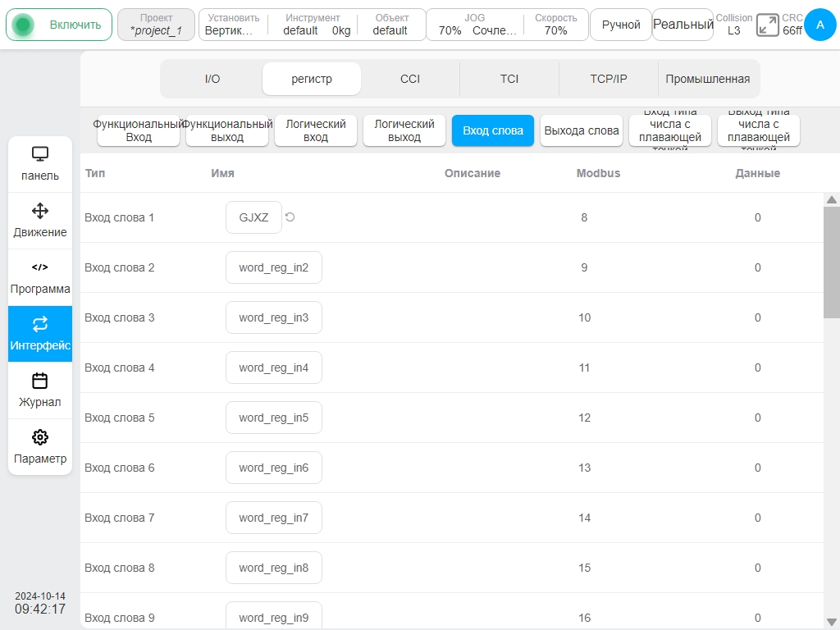This screenshot has height=630, width=840.
Task: Toggle the Ручной mode button
Action: click(621, 25)
